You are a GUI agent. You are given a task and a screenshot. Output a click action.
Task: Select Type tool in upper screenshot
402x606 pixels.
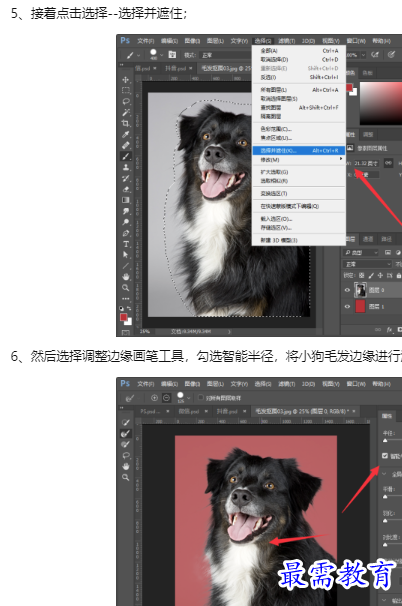(126, 244)
